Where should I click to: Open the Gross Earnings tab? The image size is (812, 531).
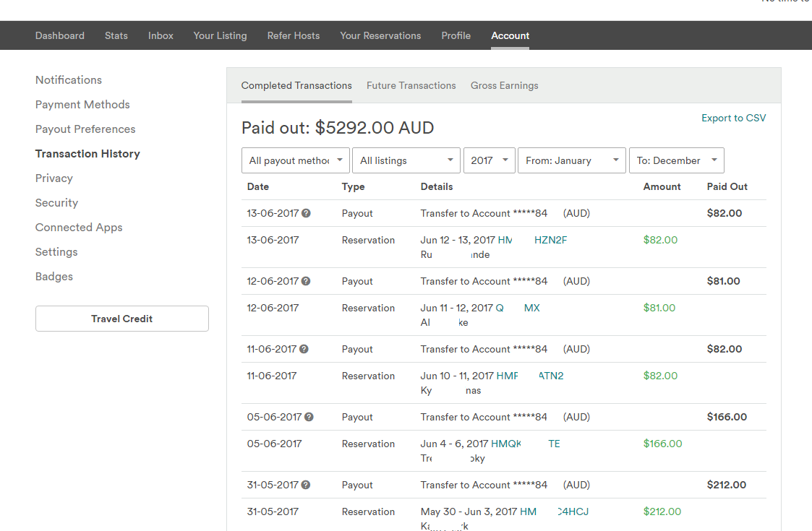(504, 85)
